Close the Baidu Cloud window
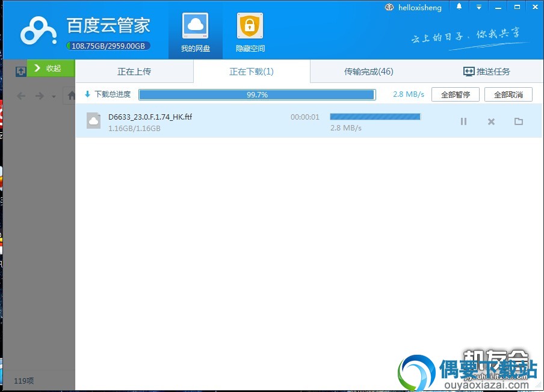 tap(536, 7)
